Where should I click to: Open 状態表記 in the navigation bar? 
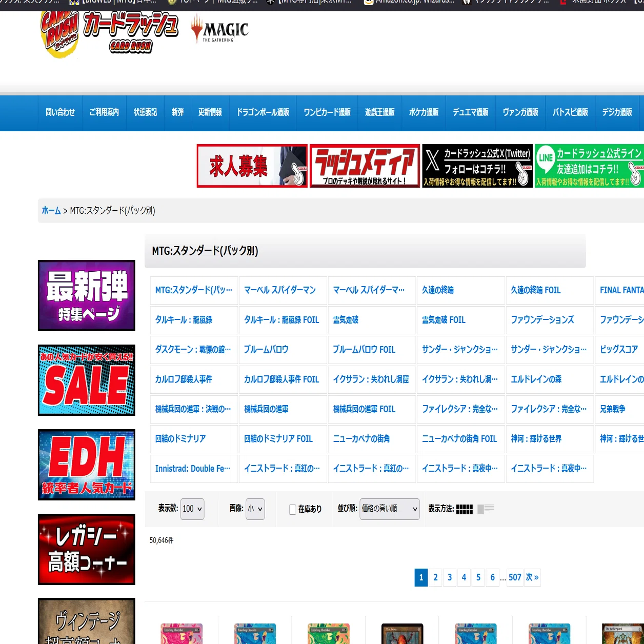pos(145,112)
